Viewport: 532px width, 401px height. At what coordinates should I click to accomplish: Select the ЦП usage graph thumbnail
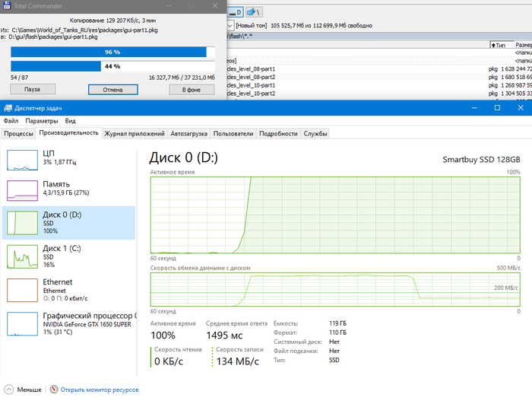coord(68,159)
